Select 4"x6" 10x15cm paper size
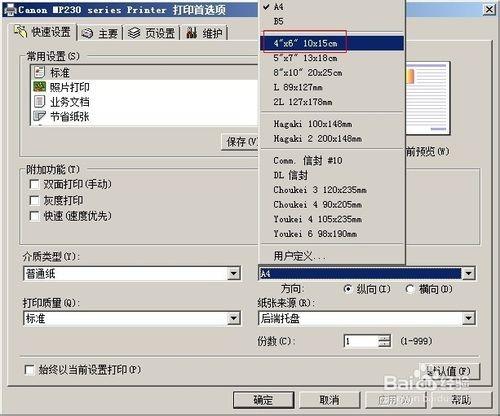 (x=332, y=43)
